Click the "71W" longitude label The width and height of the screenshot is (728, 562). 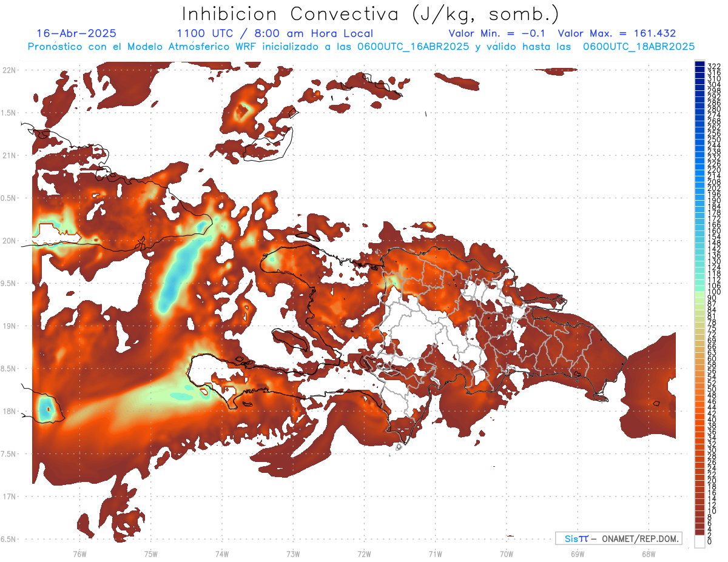click(435, 554)
